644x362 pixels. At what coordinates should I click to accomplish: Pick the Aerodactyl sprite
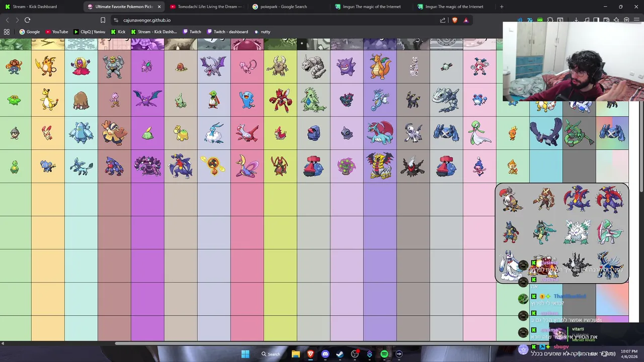pyautogui.click(x=213, y=66)
